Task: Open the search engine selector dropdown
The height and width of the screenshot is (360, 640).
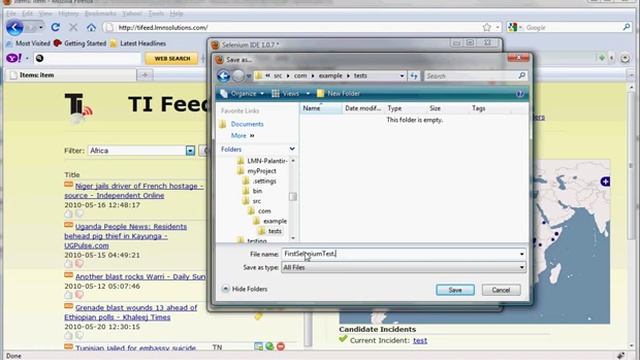Action: [x=515, y=27]
